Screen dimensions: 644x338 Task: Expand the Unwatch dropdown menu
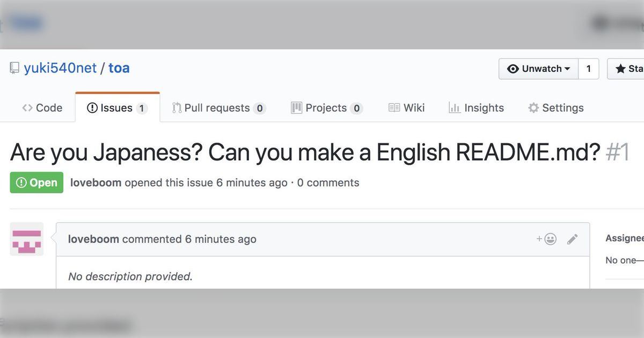[539, 69]
